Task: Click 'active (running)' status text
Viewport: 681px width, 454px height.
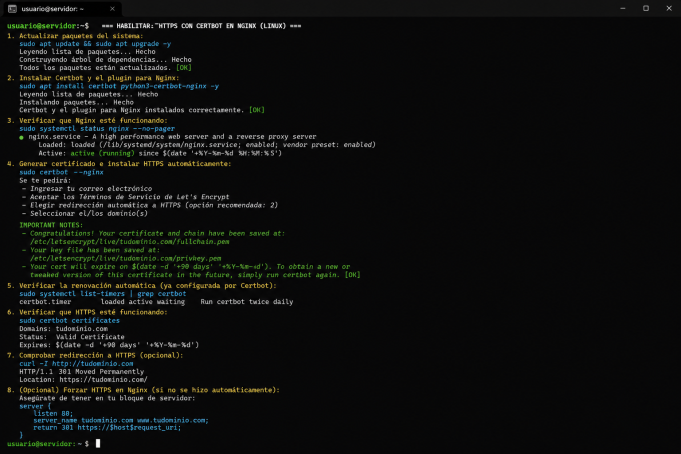Action: (x=102, y=153)
